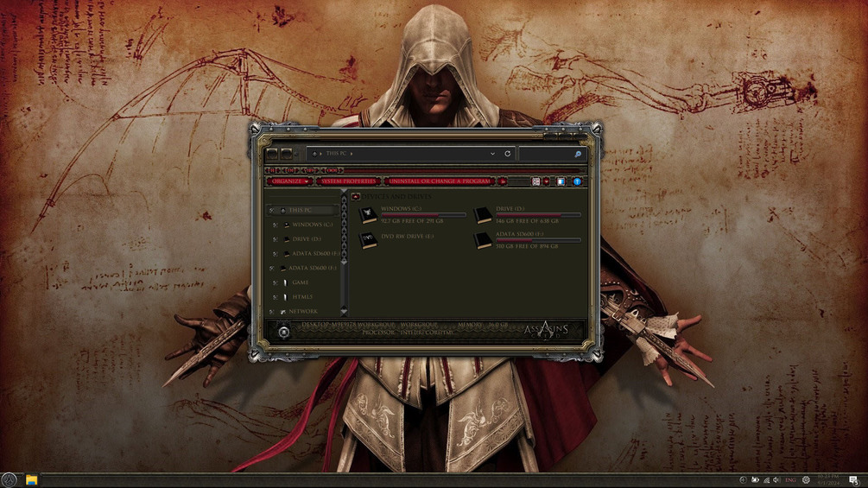This screenshot has width=868, height=488.
Task: Expand the Game folder node
Action: [276, 282]
